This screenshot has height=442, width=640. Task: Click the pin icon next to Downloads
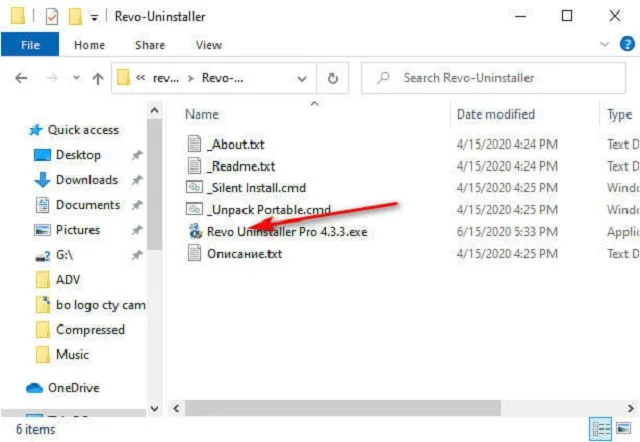coord(137,180)
